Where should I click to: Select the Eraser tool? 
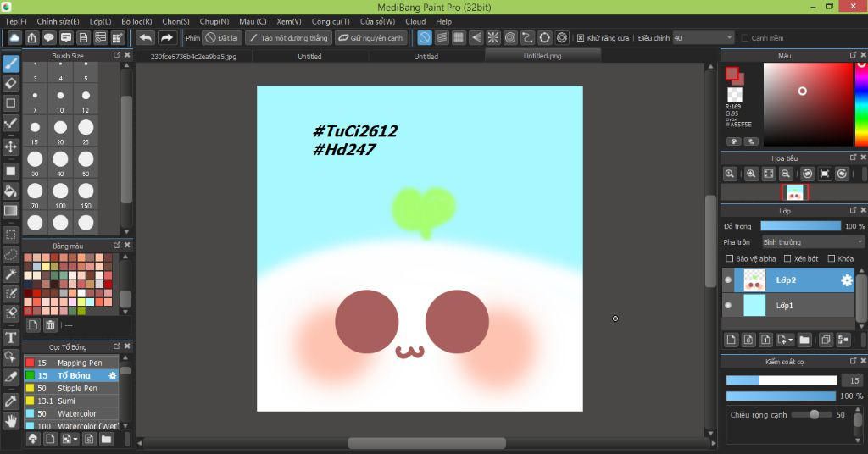11,84
